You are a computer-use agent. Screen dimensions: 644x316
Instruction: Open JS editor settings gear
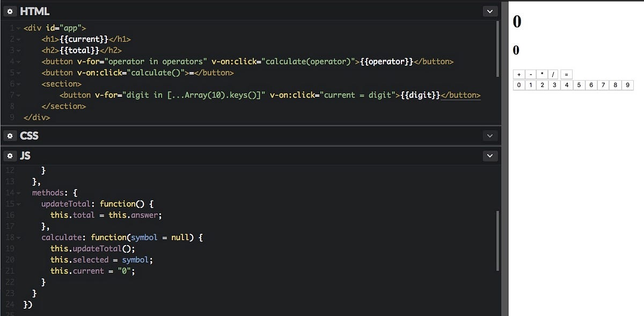10,156
